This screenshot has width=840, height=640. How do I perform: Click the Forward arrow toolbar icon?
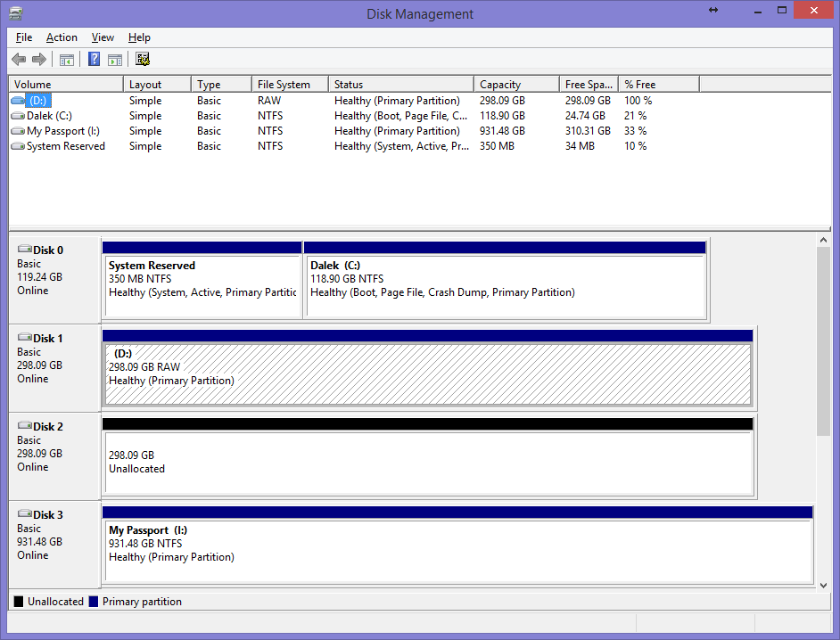click(39, 59)
